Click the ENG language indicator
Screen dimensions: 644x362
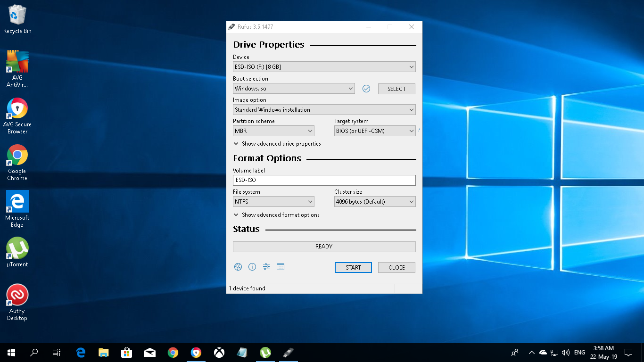(x=580, y=352)
